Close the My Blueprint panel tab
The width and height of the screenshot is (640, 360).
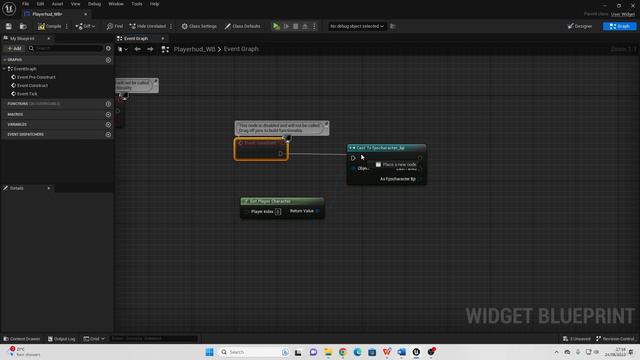49,38
